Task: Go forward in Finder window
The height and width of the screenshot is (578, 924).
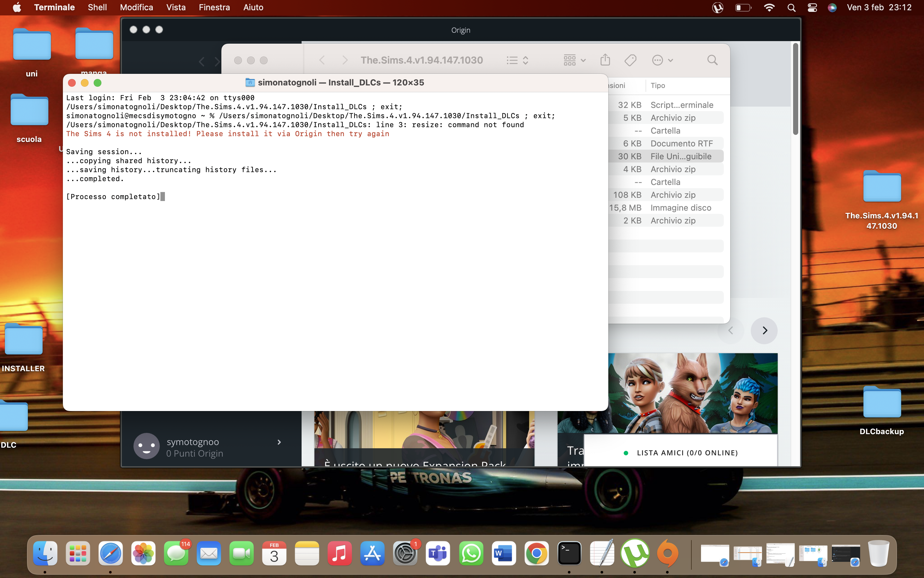Action: [x=345, y=60]
